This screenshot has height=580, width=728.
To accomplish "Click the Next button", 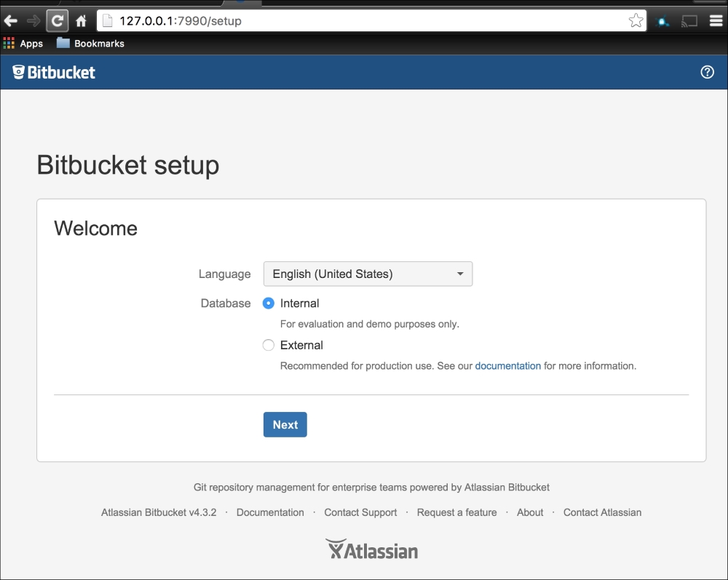I will (285, 425).
